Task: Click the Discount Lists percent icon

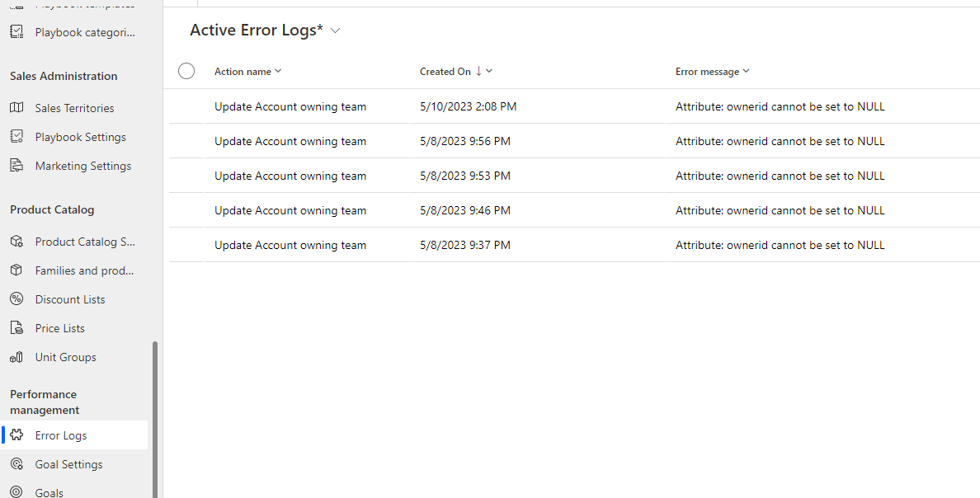Action: click(16, 299)
